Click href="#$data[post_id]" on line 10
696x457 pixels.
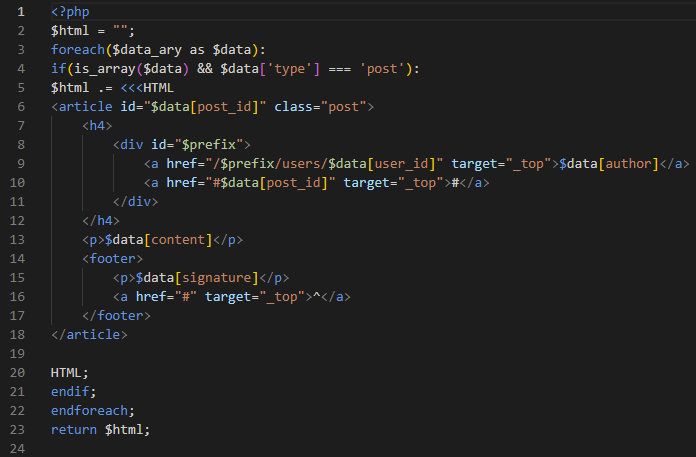[x=251, y=183]
